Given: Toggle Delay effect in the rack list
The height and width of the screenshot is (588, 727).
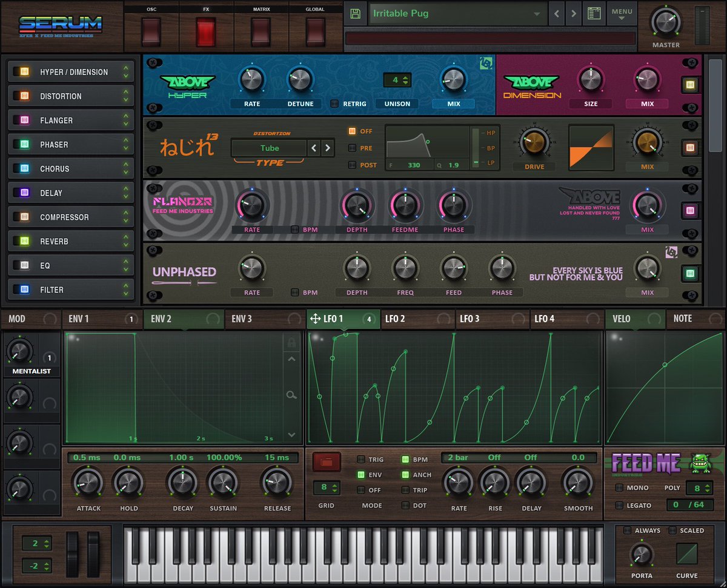Looking at the screenshot, I should pos(25,193).
